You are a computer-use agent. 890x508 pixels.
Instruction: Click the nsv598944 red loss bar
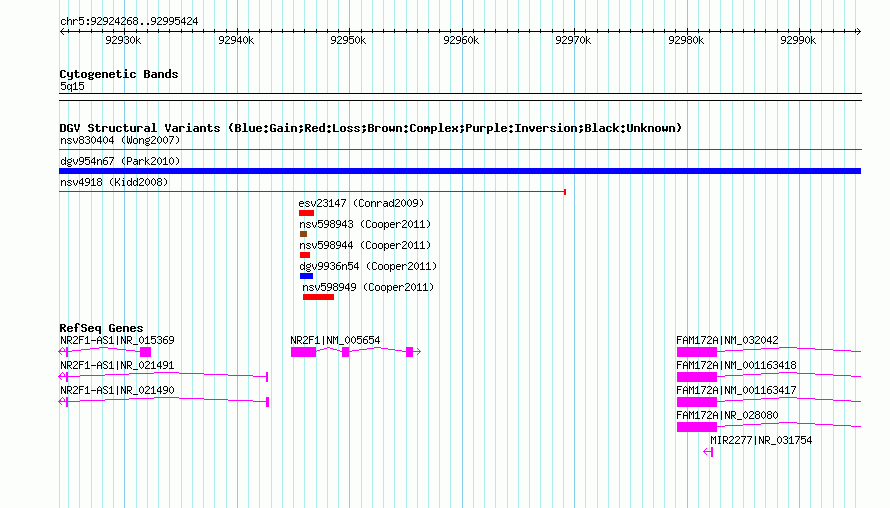point(305,255)
